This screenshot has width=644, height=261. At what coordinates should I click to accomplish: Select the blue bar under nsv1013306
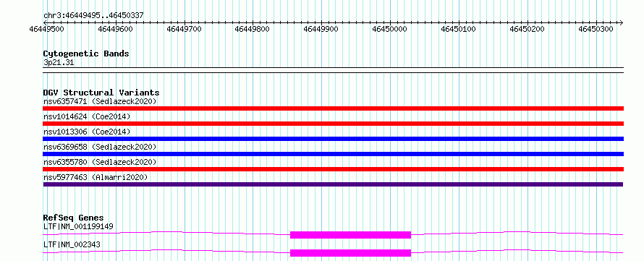[x=333, y=139]
